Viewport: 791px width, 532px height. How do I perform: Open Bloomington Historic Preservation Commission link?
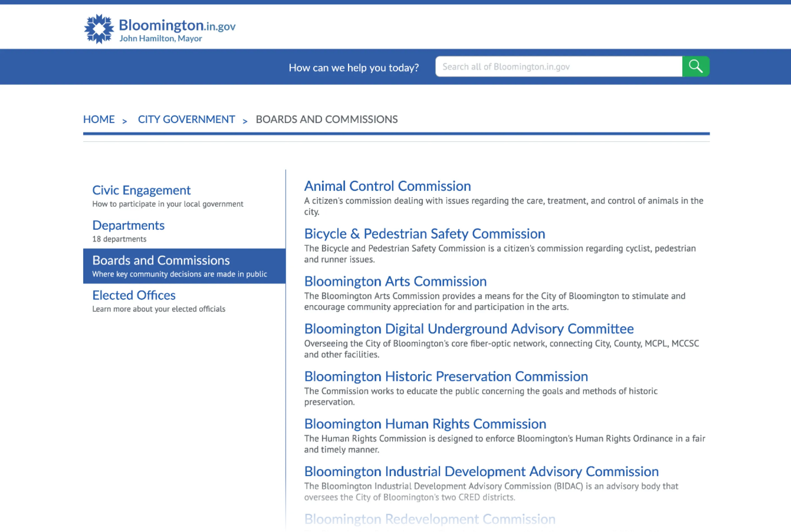(446, 376)
